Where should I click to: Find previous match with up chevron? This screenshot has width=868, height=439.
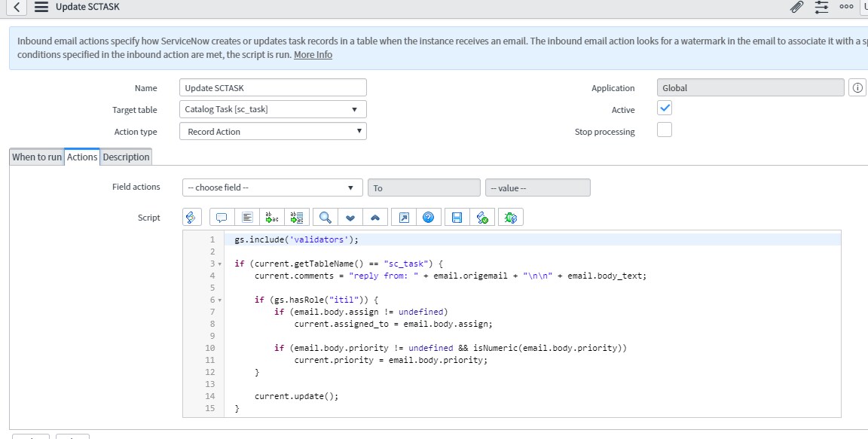point(374,218)
